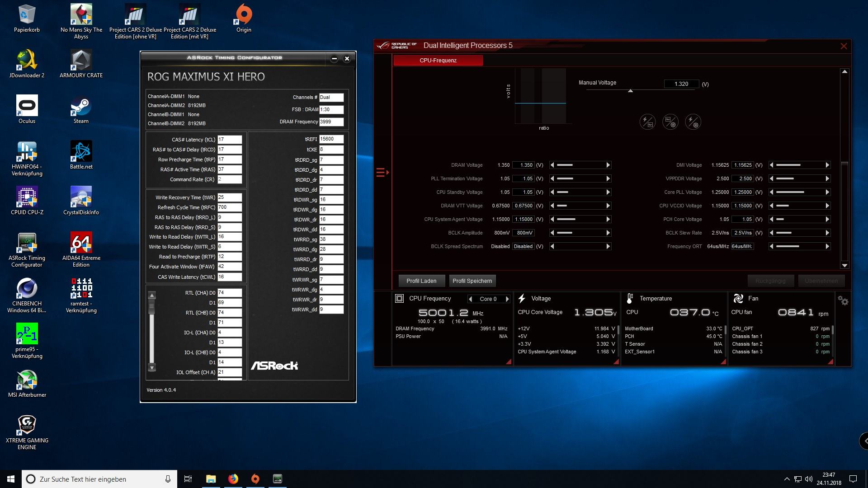Click the CAS# Latency (tCL) field

tap(230, 140)
